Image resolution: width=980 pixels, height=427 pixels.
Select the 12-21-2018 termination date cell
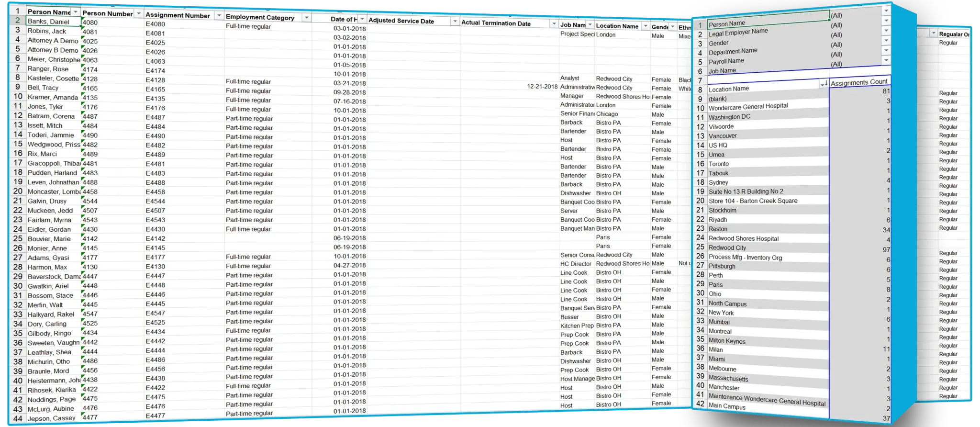coord(542,87)
